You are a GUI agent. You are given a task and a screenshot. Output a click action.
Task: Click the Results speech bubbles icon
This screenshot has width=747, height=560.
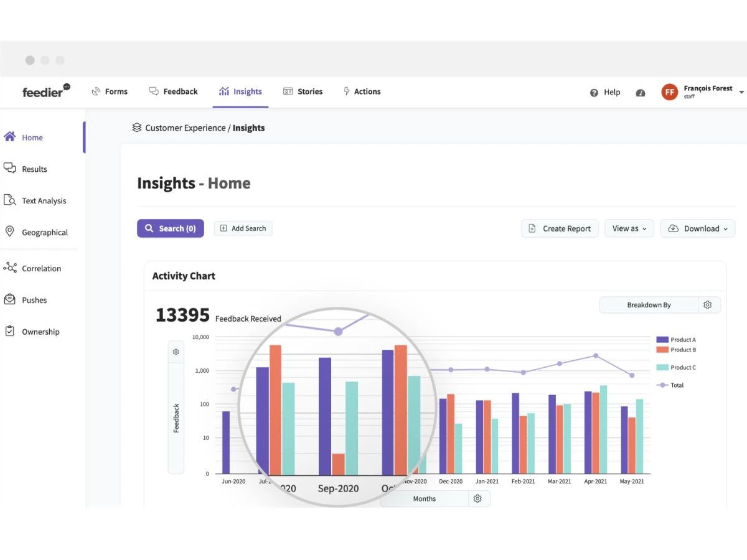(9, 168)
